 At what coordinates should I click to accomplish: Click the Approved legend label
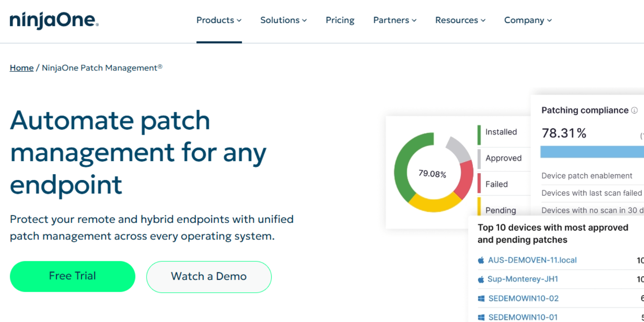pos(504,158)
